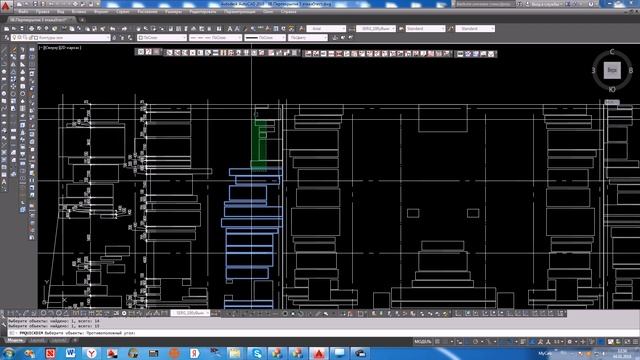Switch to the Layout1 tab
640x360 pixels.
(x=38, y=340)
